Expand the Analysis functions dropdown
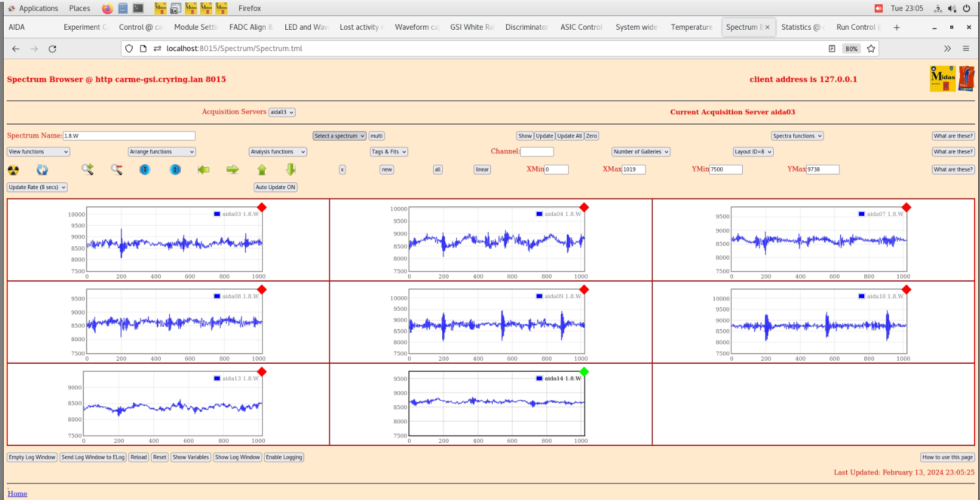 pyautogui.click(x=277, y=152)
